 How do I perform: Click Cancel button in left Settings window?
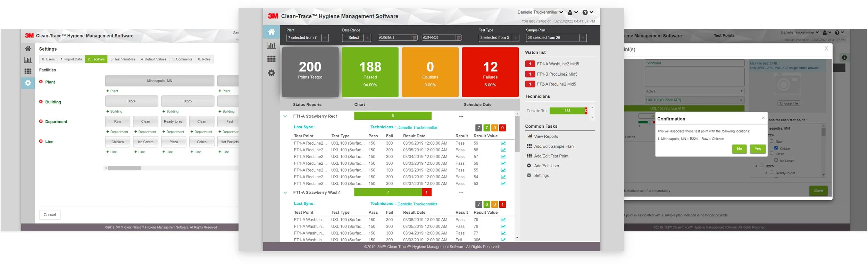tap(50, 215)
